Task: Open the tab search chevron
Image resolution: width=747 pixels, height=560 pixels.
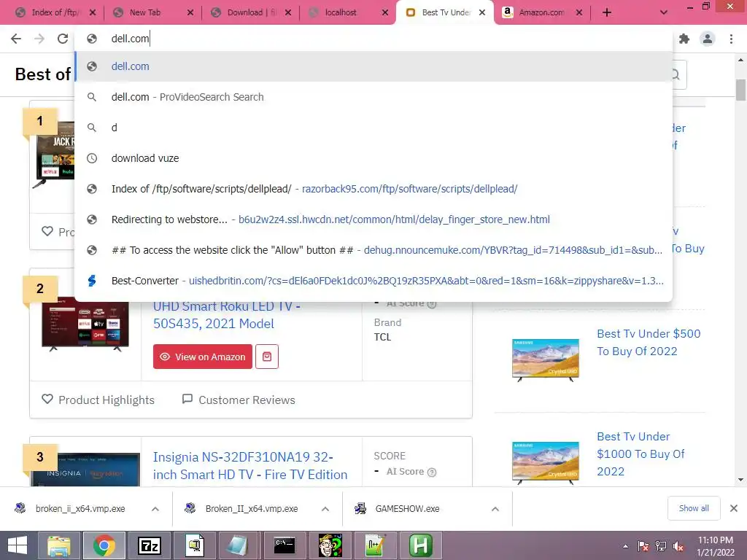Action: (664, 12)
